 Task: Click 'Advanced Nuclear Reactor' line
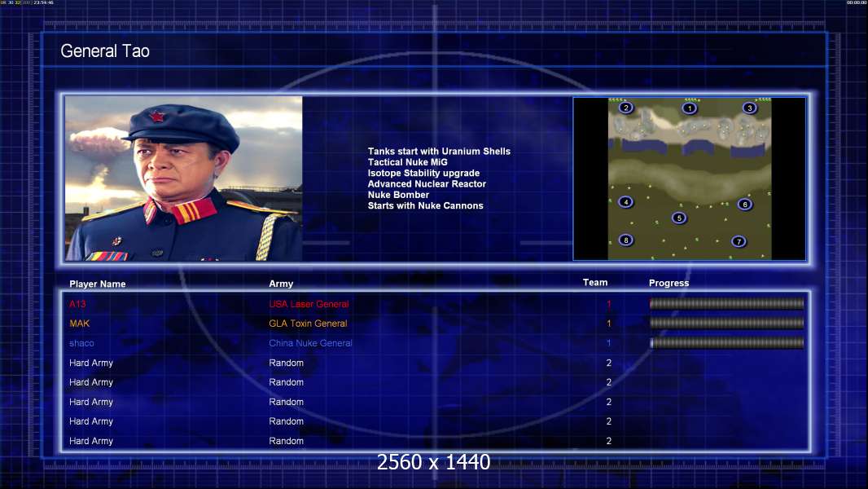(x=427, y=184)
